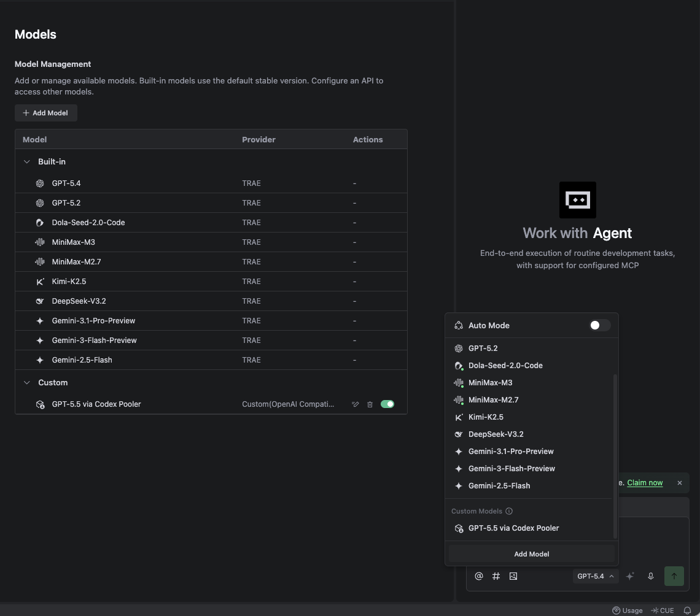Click the GPT-5.4 OpenAI icon in table
The height and width of the screenshot is (616, 700).
40,183
